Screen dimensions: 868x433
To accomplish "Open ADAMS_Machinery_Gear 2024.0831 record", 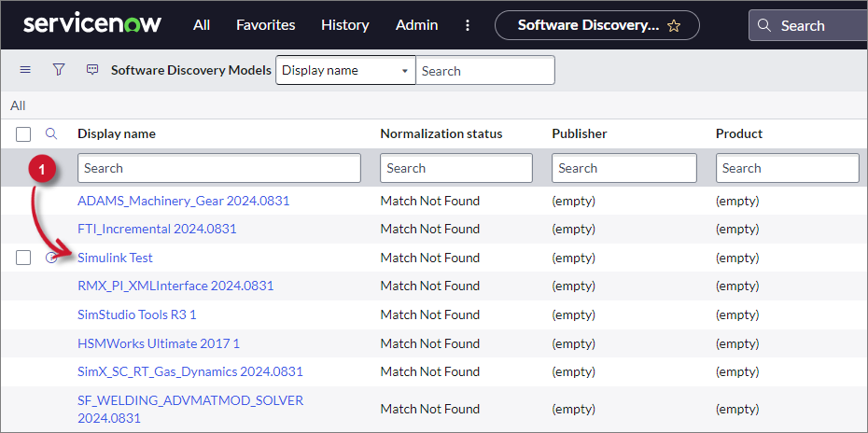I will tap(183, 201).
